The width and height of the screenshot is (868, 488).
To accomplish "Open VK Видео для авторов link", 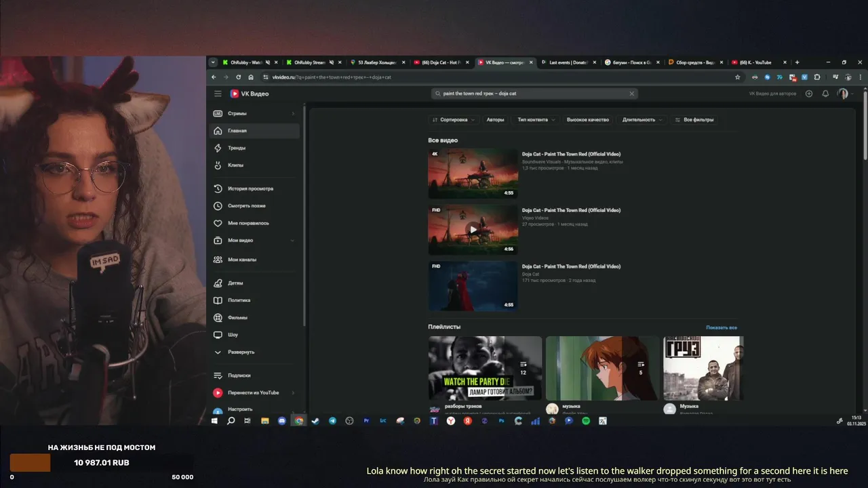I will pos(774,94).
